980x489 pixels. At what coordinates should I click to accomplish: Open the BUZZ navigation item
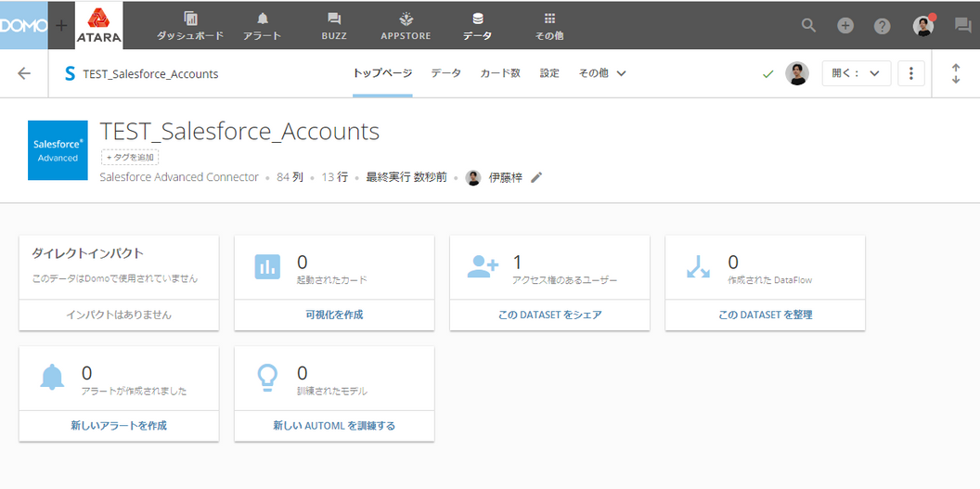[x=334, y=26]
